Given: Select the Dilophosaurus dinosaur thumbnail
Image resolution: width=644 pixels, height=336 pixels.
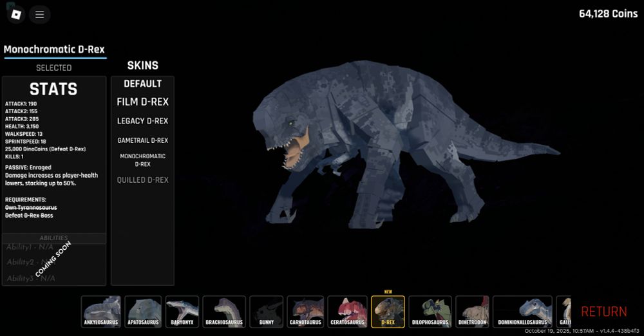Looking at the screenshot, I should [430, 312].
